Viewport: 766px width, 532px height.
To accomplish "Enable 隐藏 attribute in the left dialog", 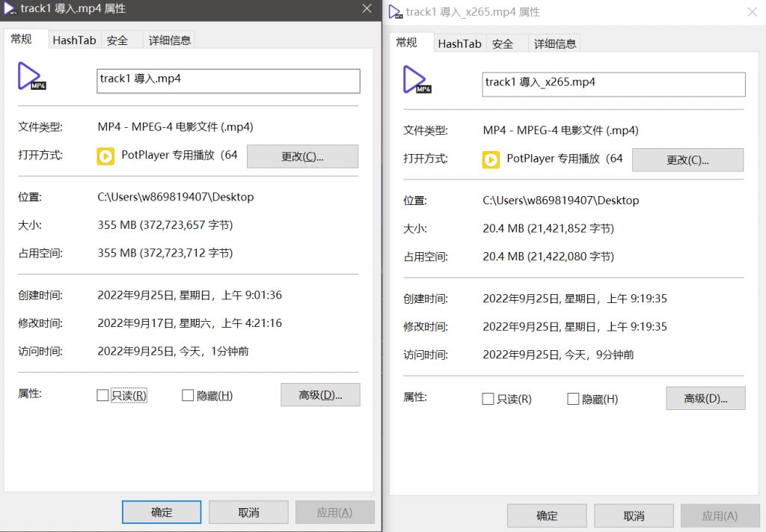I will (187, 395).
